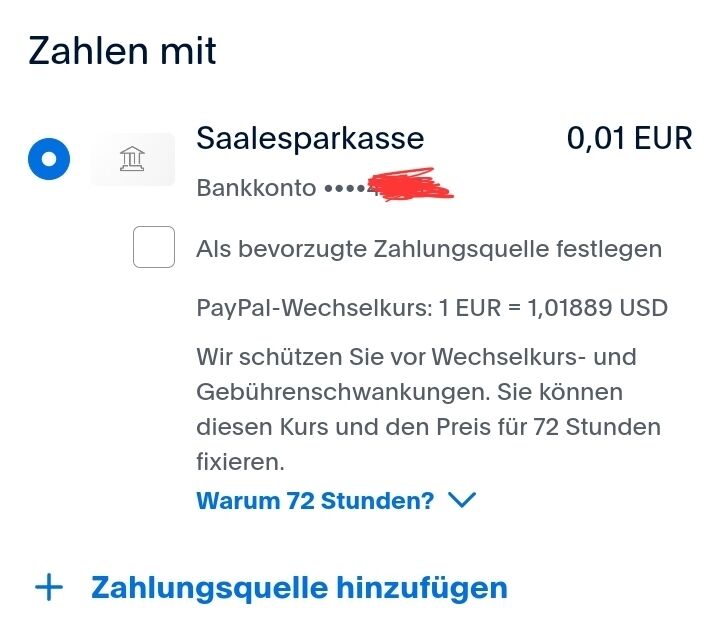Open 'Zahlungsquelle hinzufügen' link
The width and height of the screenshot is (705, 634).
299,588
